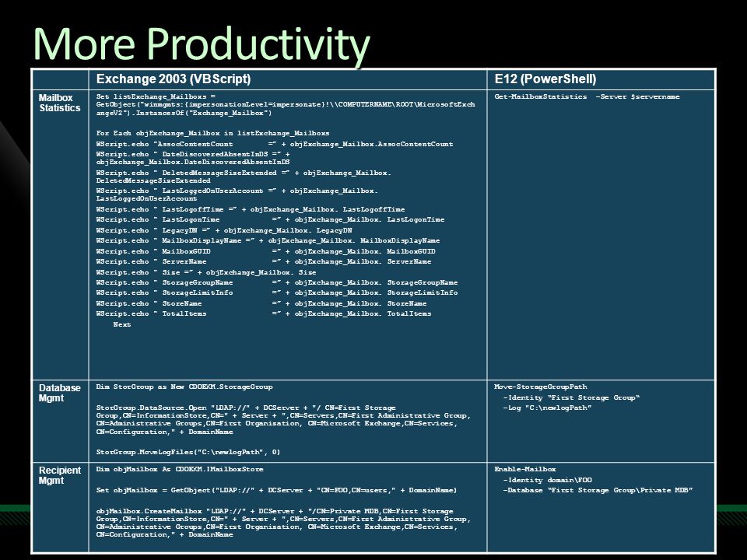Select the TotalItems echo line

(x=264, y=313)
